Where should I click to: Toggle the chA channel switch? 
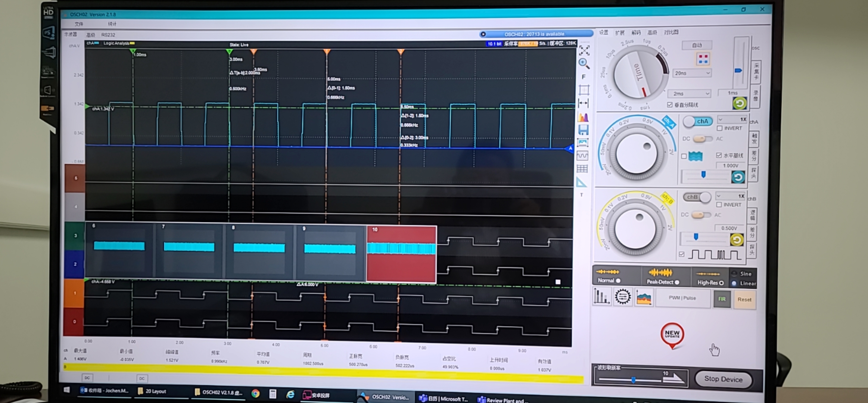click(x=697, y=121)
